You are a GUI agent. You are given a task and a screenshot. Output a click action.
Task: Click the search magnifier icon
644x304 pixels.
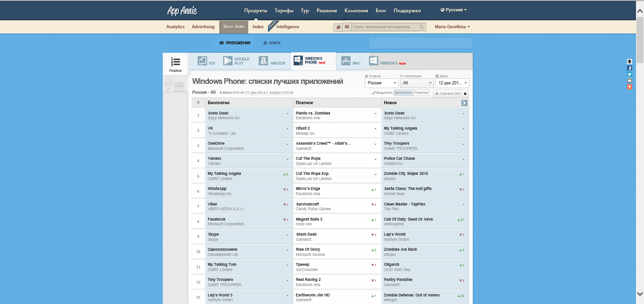(421, 27)
